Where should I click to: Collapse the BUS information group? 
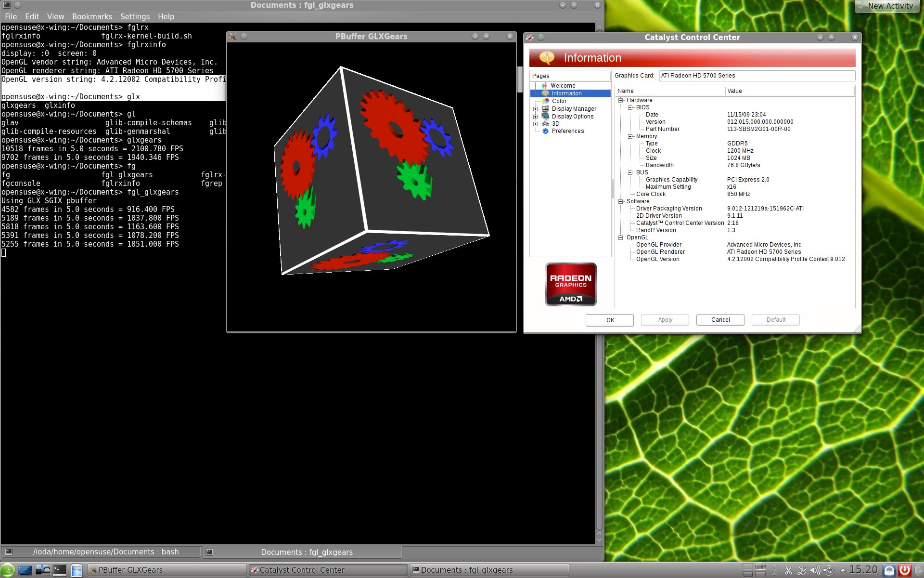[x=630, y=172]
